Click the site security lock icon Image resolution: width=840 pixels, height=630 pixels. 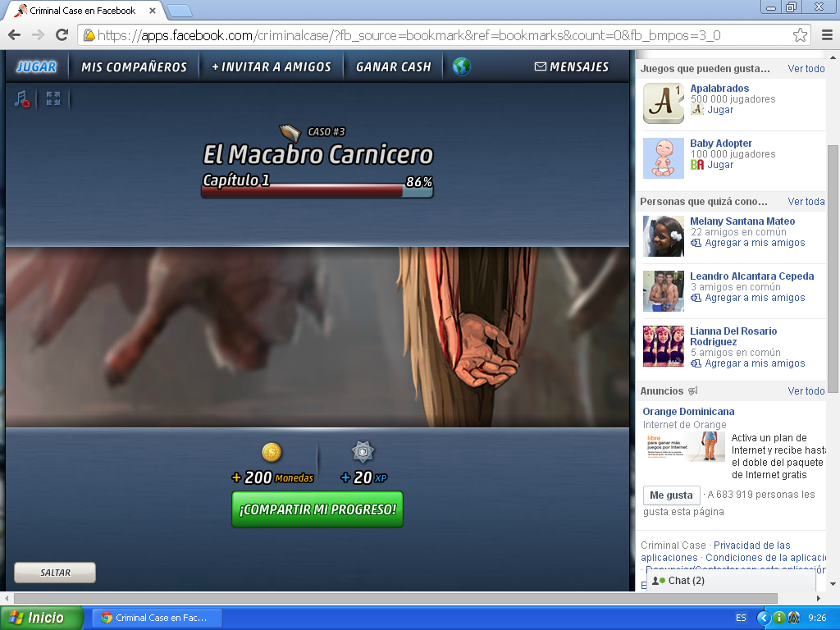coord(89,35)
